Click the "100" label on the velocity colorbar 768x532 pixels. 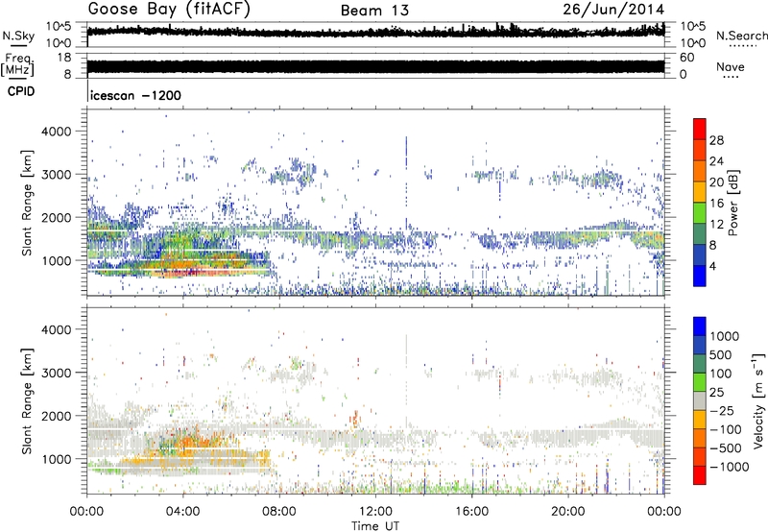(x=723, y=374)
